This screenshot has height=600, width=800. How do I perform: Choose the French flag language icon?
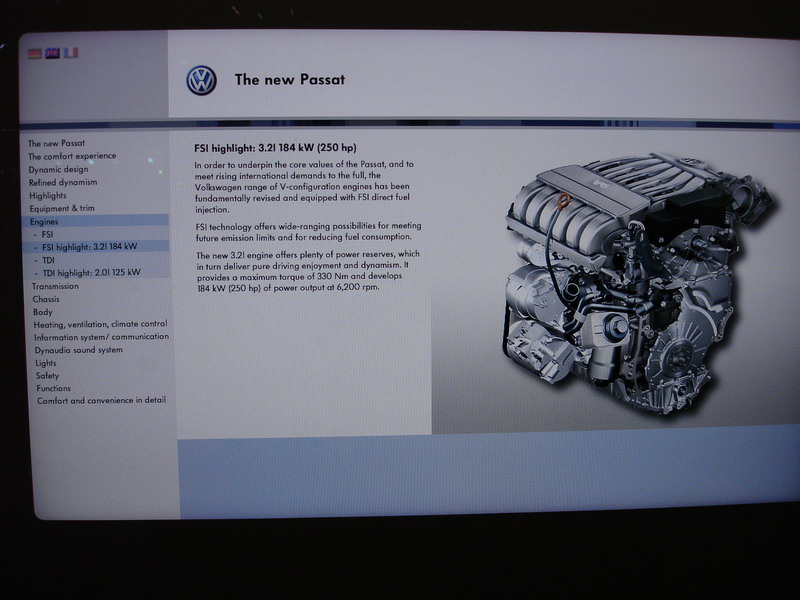70,52
